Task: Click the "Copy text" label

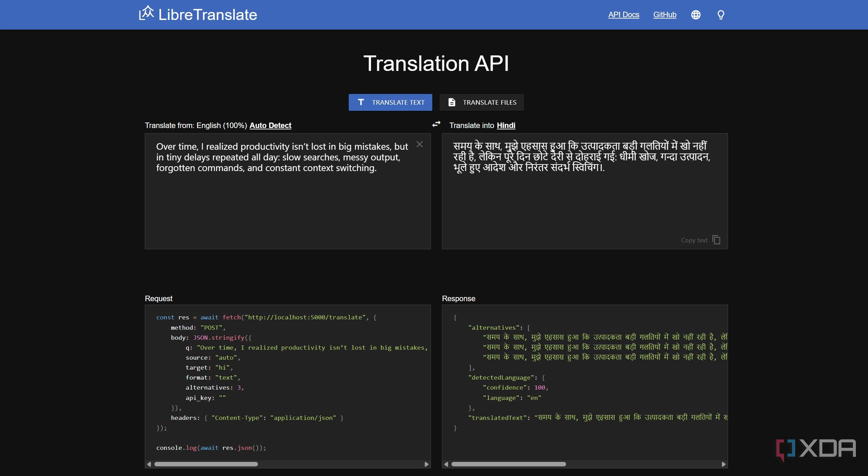Action: click(x=694, y=240)
